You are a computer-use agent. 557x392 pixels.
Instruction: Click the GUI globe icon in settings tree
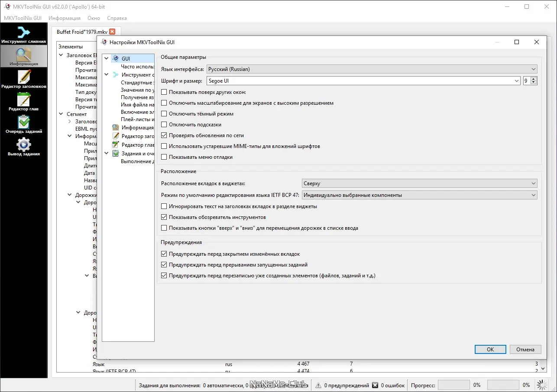(115, 58)
